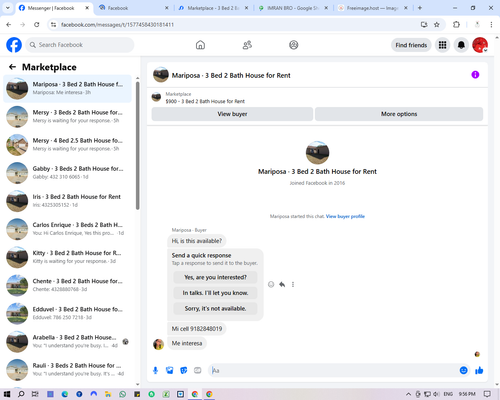Open the Windows taskbar search icon

point(21,394)
